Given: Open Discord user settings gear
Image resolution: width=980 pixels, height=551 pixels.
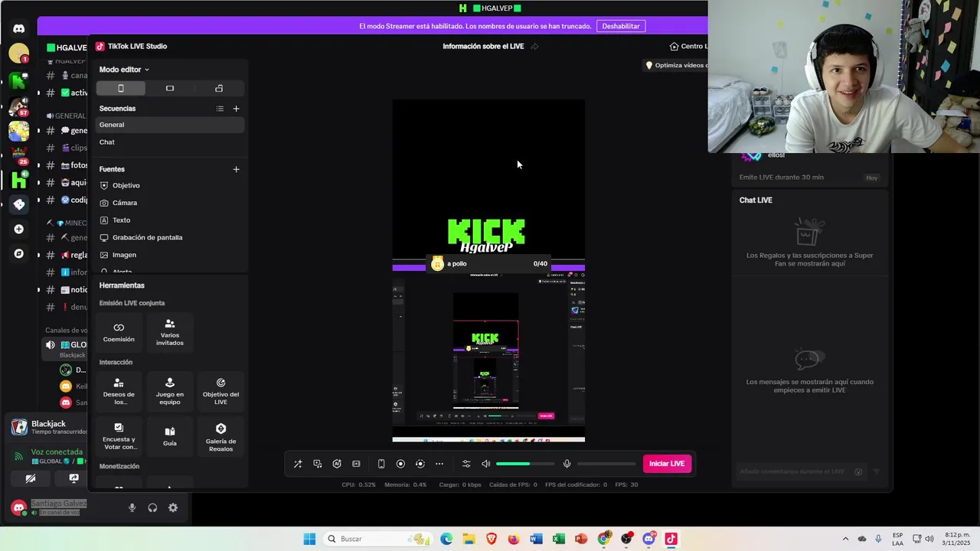Looking at the screenshot, I should click(x=173, y=507).
